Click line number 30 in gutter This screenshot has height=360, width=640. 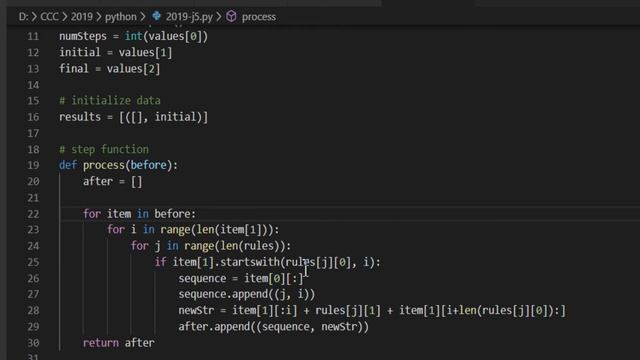[33, 343]
